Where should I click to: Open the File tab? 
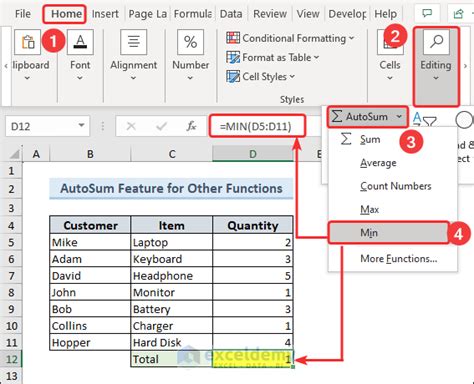point(23,14)
